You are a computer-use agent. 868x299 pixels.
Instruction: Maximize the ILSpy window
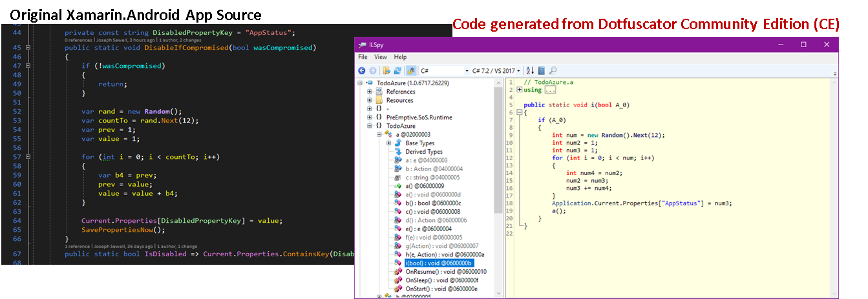pos(803,45)
